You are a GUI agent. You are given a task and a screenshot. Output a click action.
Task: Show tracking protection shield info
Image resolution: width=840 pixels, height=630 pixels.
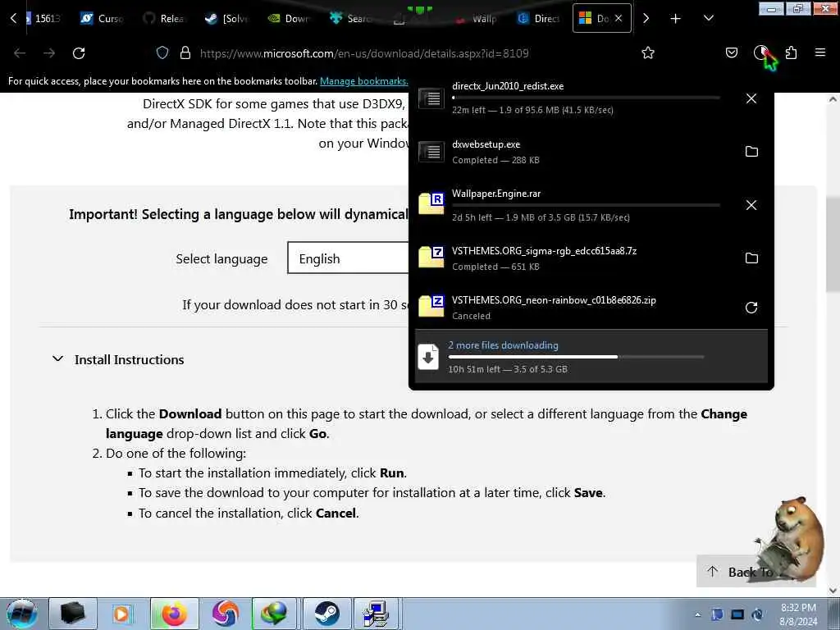162,52
